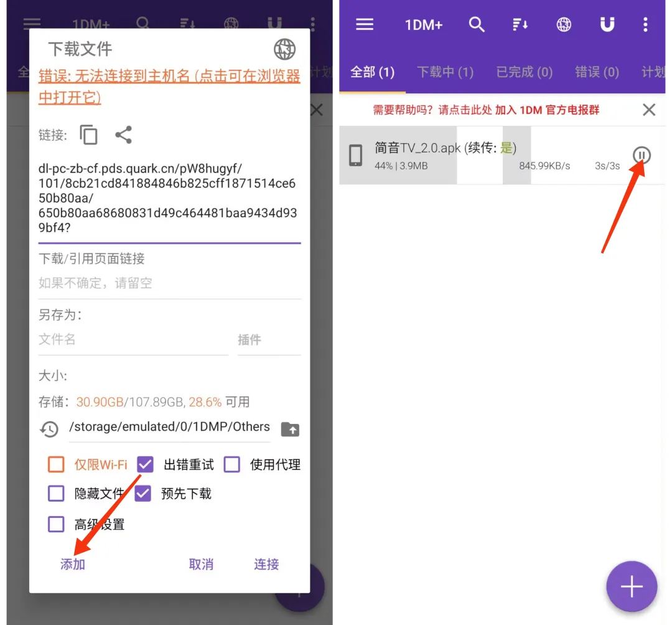The image size is (672, 625).
Task: Open the navigation drawer menu
Action: (365, 25)
